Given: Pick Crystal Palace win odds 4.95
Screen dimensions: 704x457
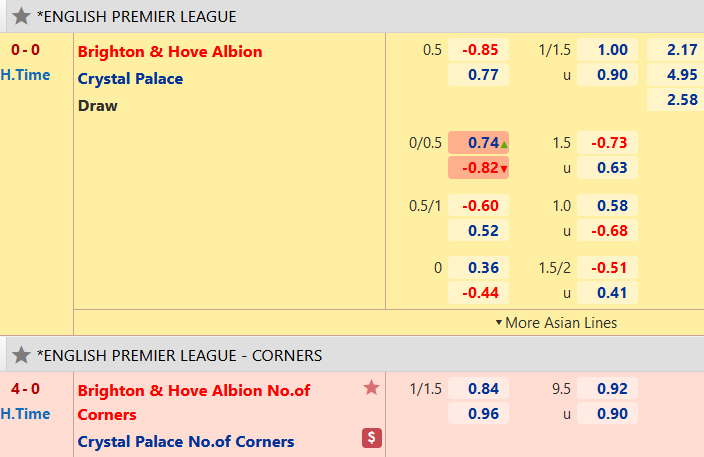Looking at the screenshot, I should pos(672,75).
